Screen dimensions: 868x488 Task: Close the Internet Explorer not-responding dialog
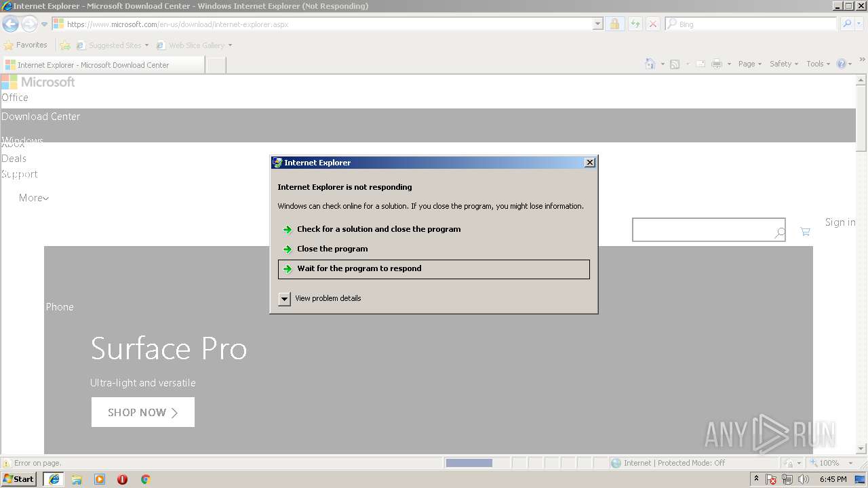tap(589, 163)
